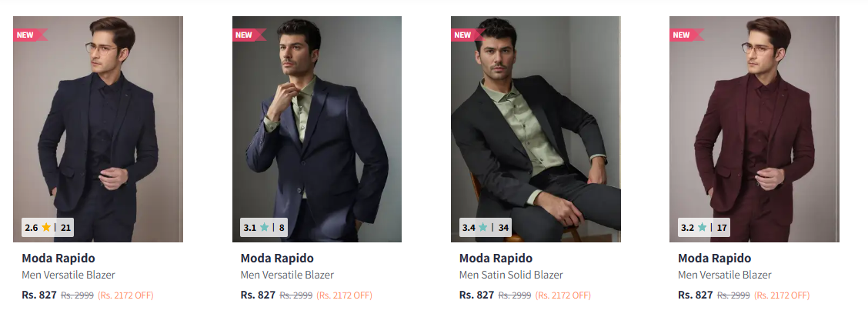868x317 pixels.
Task: Click the star in 3.4 rating badge
Action: click(483, 227)
